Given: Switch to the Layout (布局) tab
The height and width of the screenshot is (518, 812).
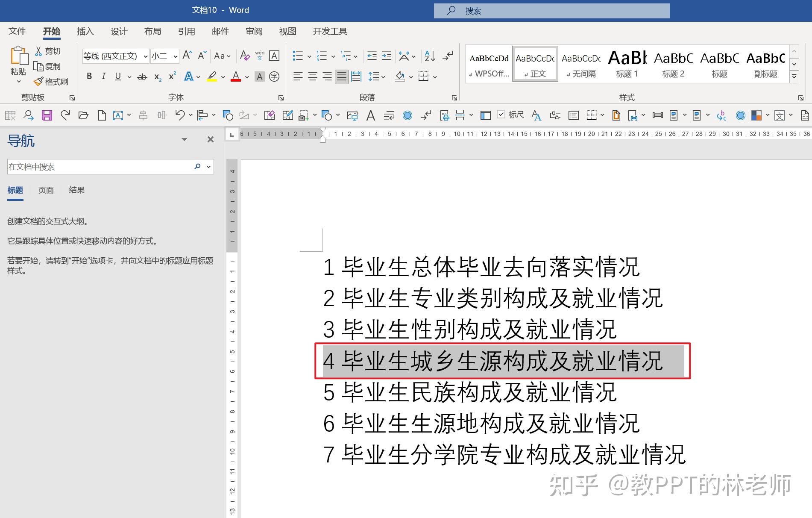Looking at the screenshot, I should (152, 31).
